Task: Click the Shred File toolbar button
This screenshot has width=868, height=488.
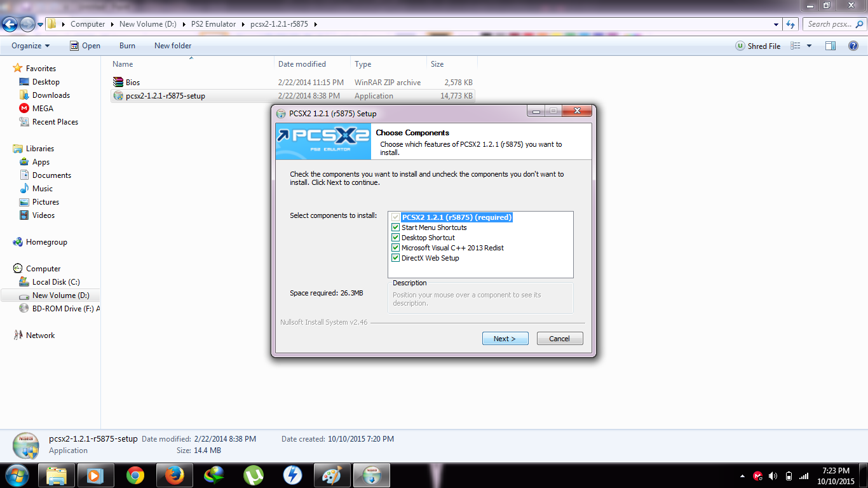Action: (758, 46)
